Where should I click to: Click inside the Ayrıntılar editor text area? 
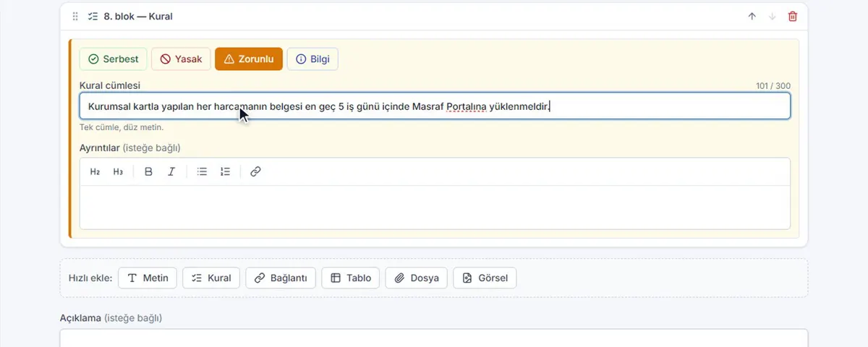point(435,207)
